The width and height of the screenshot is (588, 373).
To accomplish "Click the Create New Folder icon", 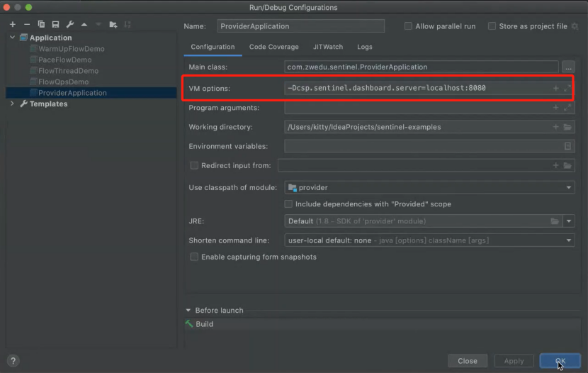I will (113, 25).
